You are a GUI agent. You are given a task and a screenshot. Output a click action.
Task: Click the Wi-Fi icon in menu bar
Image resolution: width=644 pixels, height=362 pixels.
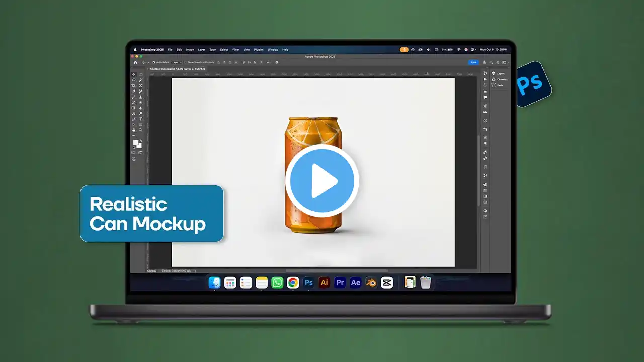pos(459,50)
